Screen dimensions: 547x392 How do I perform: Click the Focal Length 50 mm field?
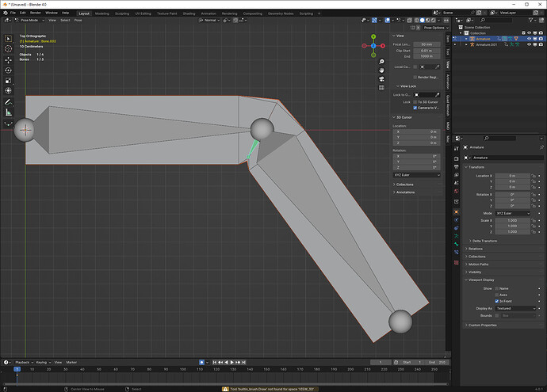(427, 44)
